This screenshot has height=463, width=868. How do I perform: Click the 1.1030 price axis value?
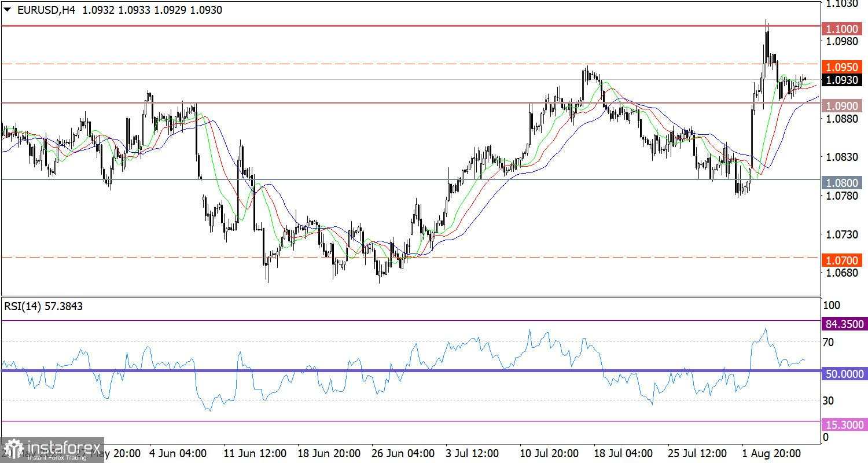(x=841, y=5)
